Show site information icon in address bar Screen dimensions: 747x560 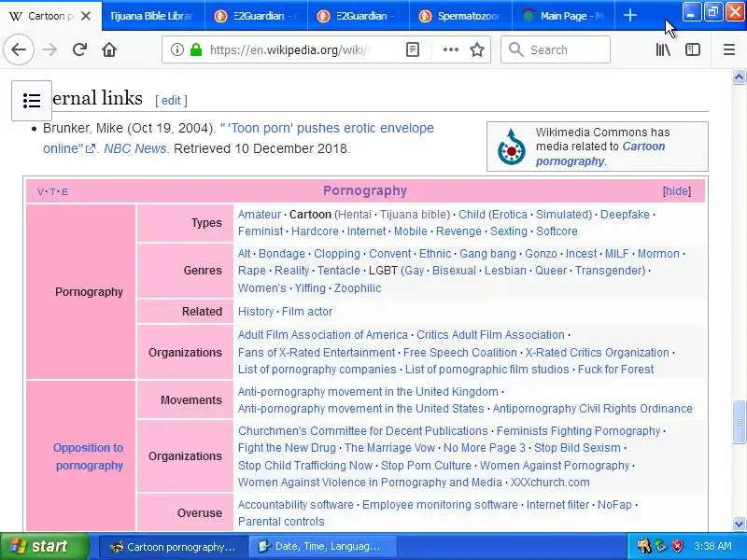coord(176,49)
